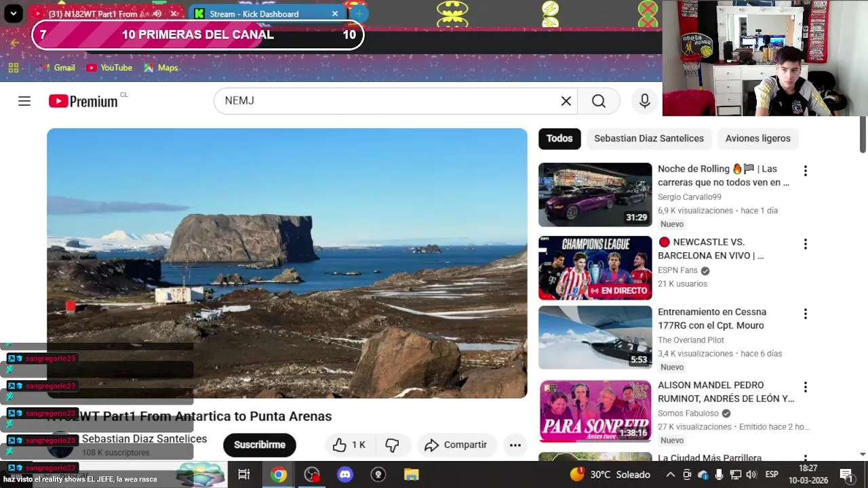
Task: Open Discord from the taskbar
Action: (x=345, y=474)
